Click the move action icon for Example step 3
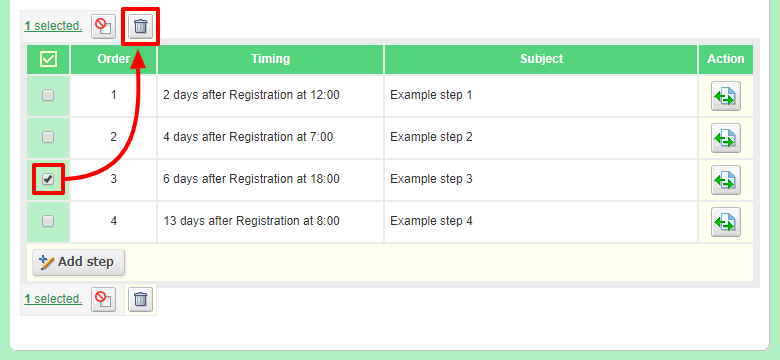The image size is (780, 360). [x=726, y=180]
